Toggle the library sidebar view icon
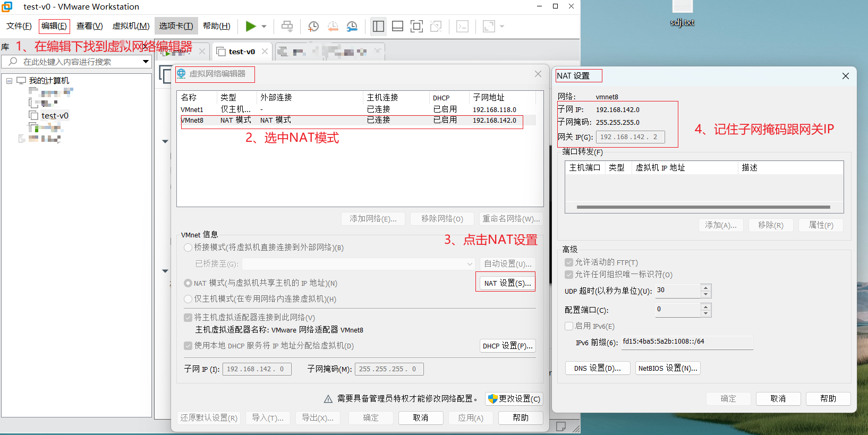Image resolution: width=868 pixels, height=435 pixels. (x=378, y=26)
